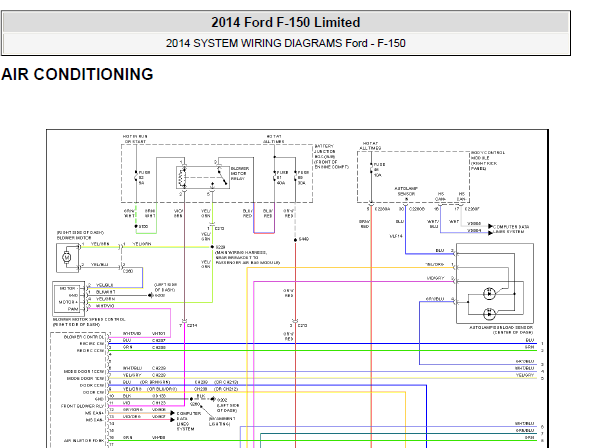Click the blower motor relay switch symbol
Screen dimensions: 604x448
click(x=221, y=177)
